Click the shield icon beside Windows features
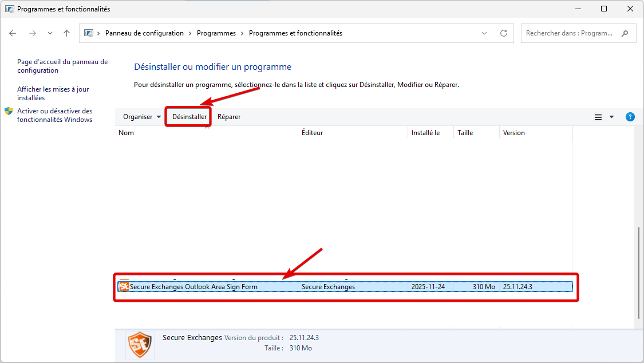This screenshot has height=363, width=644. [9, 111]
